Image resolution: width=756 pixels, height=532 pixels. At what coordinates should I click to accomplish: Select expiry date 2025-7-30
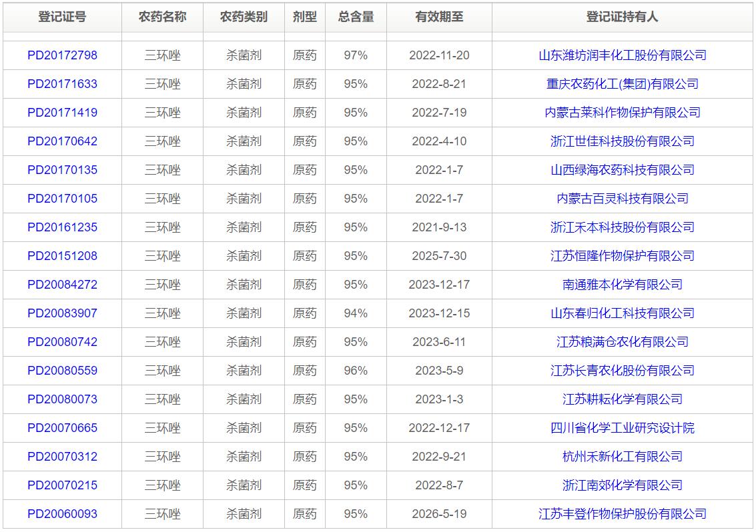pos(439,256)
